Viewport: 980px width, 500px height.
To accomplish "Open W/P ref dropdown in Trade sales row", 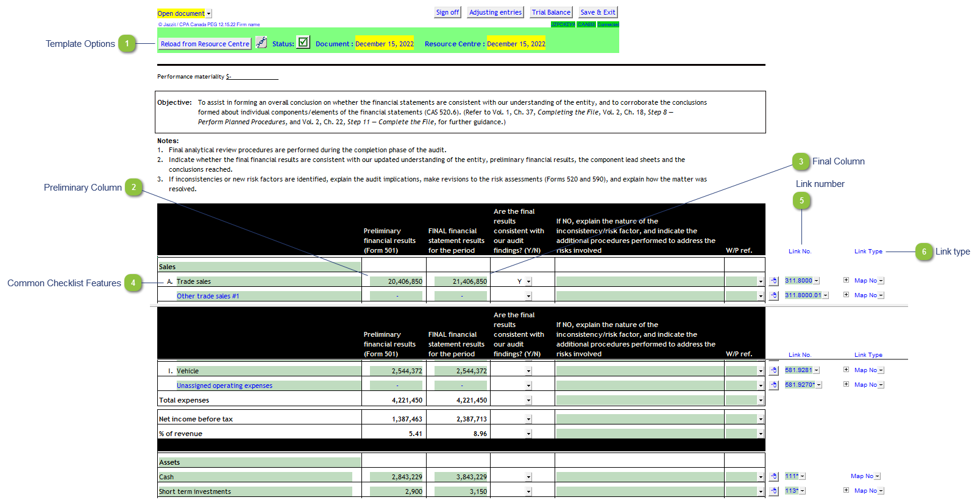I will coord(761,281).
